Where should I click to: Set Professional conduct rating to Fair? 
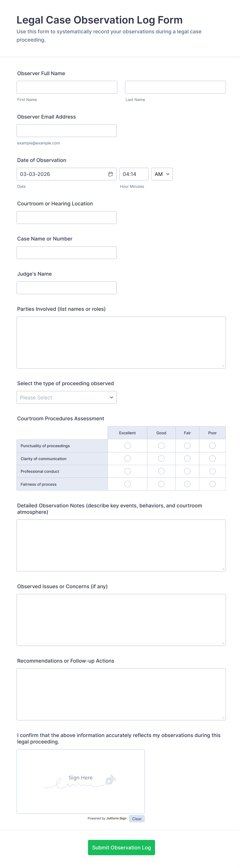pos(187,471)
